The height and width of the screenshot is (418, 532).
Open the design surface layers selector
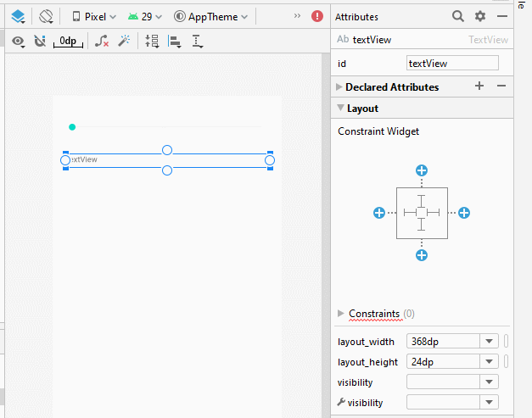(19, 16)
